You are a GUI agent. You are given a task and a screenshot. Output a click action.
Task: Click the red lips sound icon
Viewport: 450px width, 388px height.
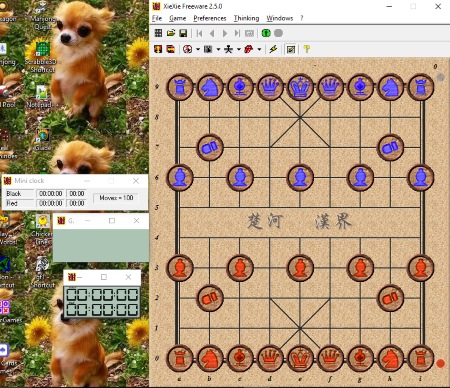point(249,49)
